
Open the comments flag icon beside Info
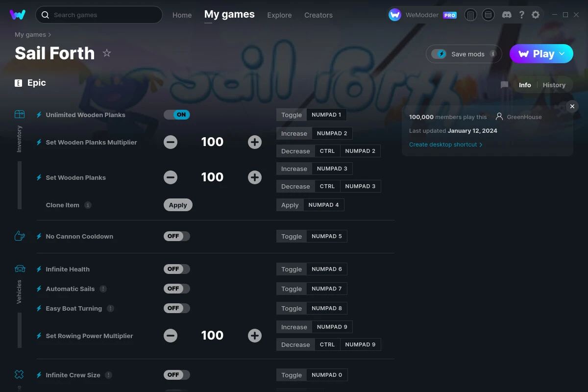coord(504,85)
